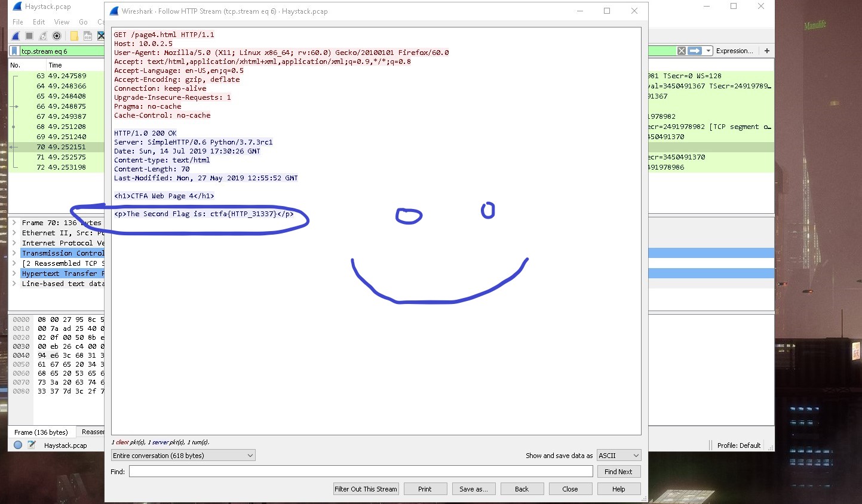Viewport: 862px width, 504px height.
Task: Click the Second Flag ctfa{HTTP_31337} line
Action: point(204,214)
